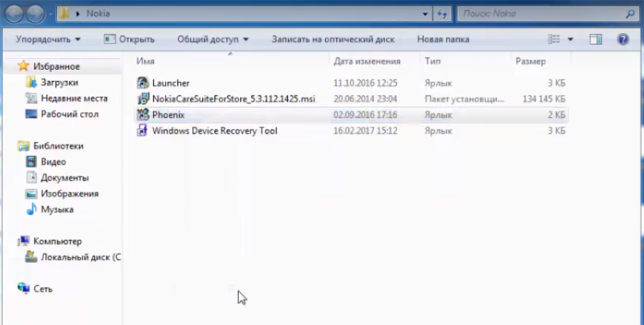Click the Локальный диск drive icon

point(31,257)
